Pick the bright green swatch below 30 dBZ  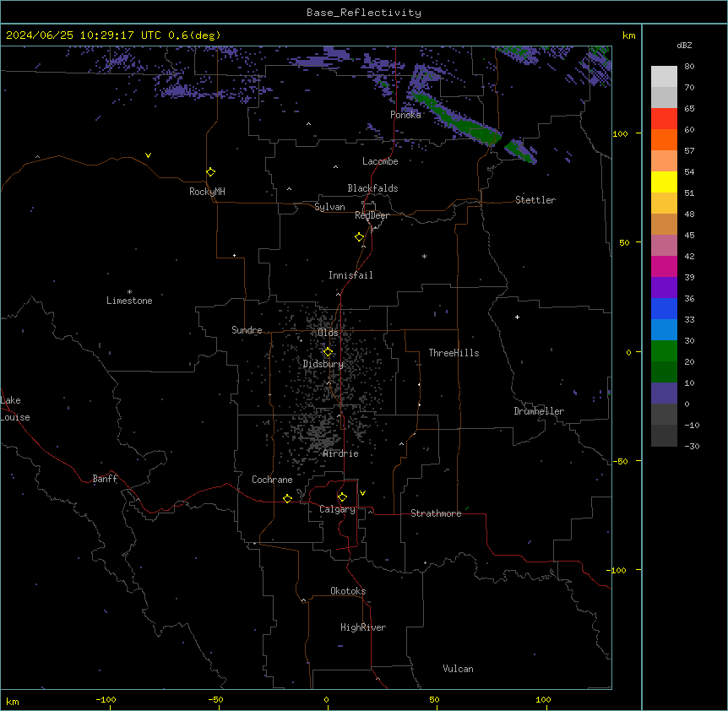point(664,351)
